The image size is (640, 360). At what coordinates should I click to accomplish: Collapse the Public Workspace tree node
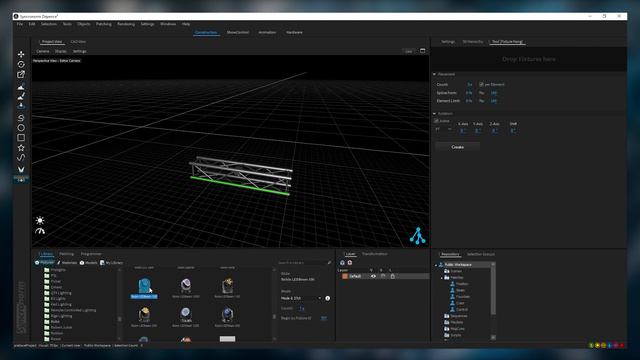tap(436, 265)
